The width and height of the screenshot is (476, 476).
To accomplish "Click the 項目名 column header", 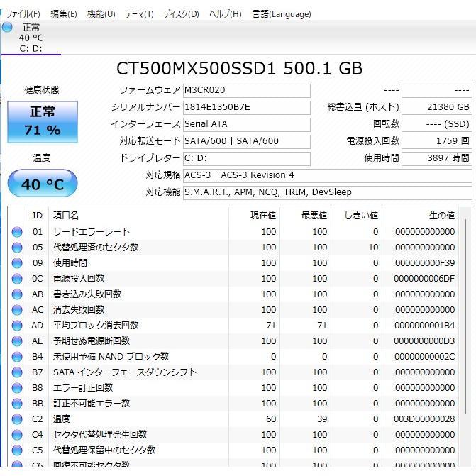I will (x=139, y=216).
